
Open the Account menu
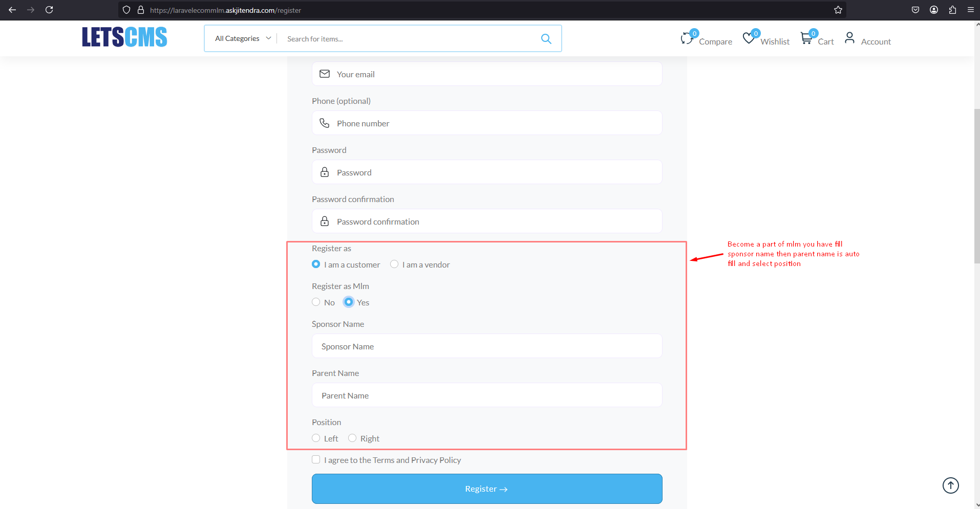868,39
